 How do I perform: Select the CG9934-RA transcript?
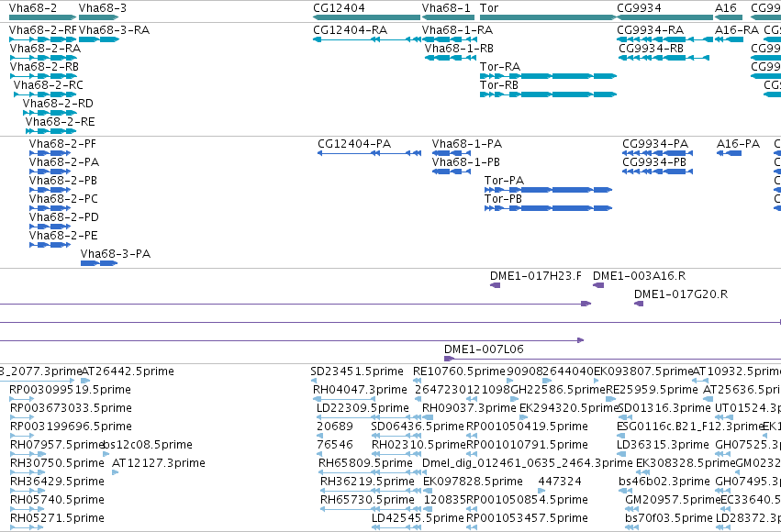tap(664, 39)
